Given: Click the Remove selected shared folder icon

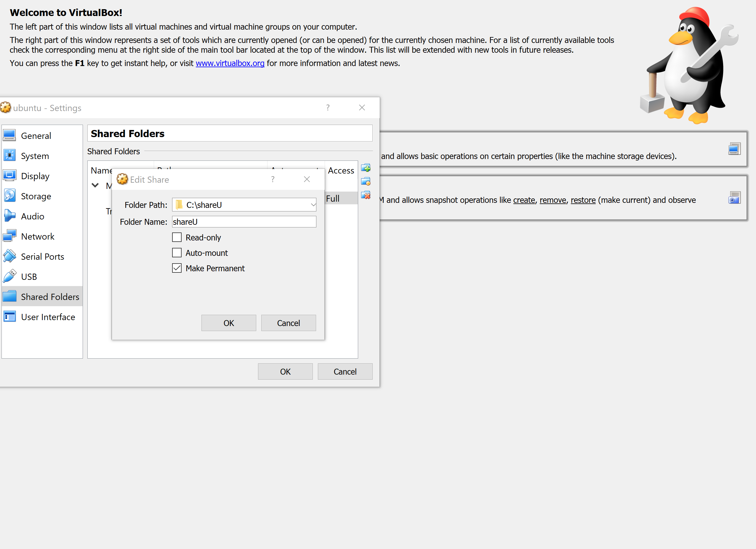Looking at the screenshot, I should pyautogui.click(x=366, y=195).
